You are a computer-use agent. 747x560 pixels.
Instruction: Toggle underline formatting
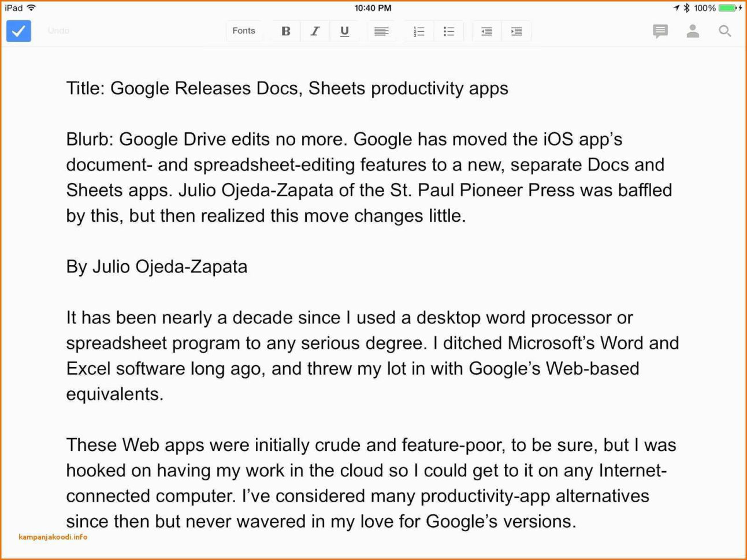pos(345,31)
